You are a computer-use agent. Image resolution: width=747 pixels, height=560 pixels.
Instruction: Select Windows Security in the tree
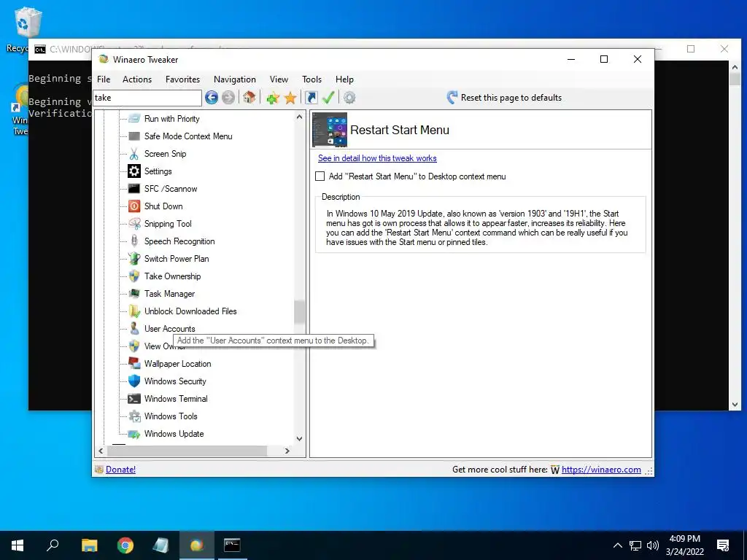[x=175, y=381]
